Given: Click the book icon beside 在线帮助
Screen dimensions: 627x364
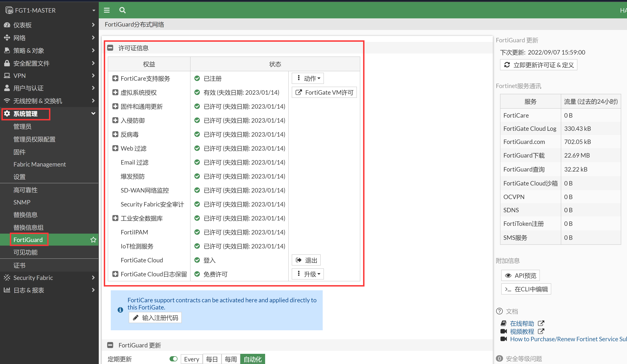Looking at the screenshot, I should tap(504, 323).
